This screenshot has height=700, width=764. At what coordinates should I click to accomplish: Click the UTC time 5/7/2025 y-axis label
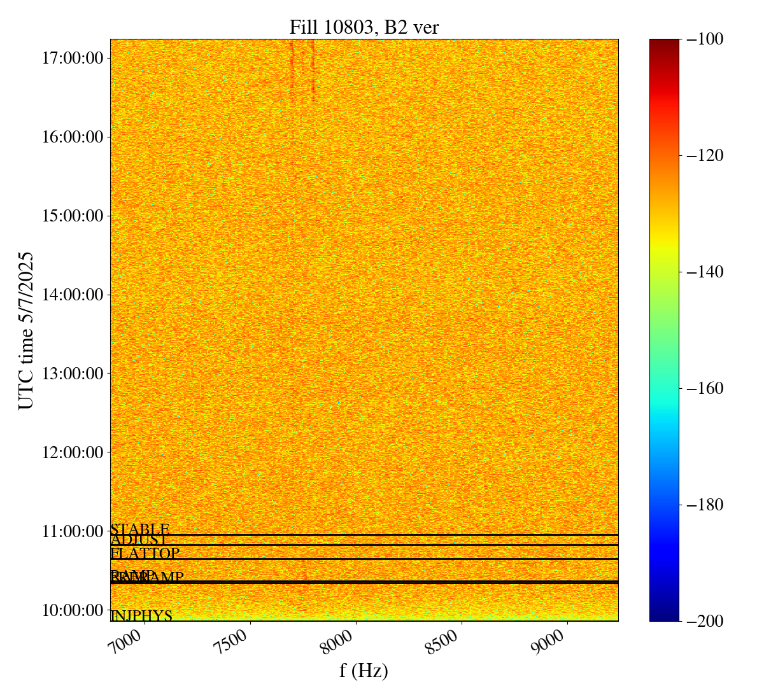25,330
